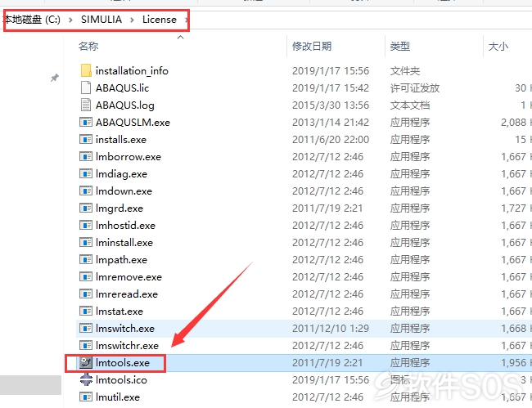Select the lmremove.exe file name
Screen dimensions: 532x408
tap(129, 277)
